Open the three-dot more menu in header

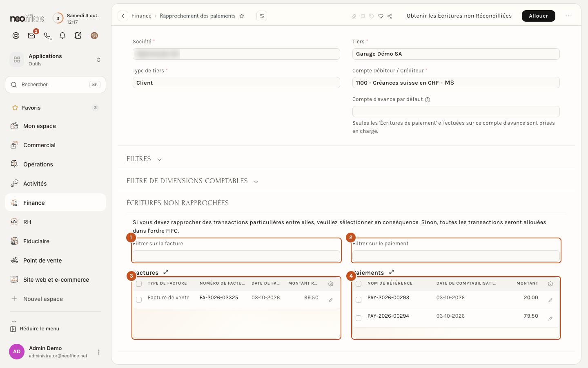tap(568, 16)
